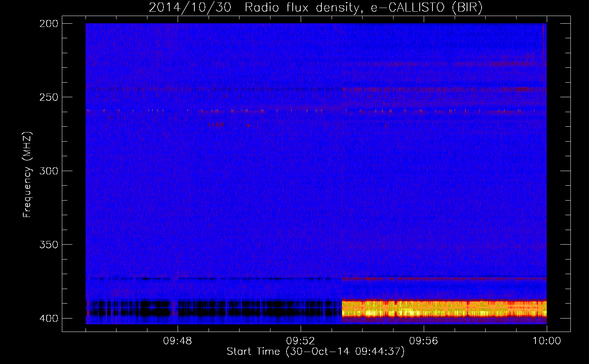Click the 300 frequency tick label

pos(49,171)
